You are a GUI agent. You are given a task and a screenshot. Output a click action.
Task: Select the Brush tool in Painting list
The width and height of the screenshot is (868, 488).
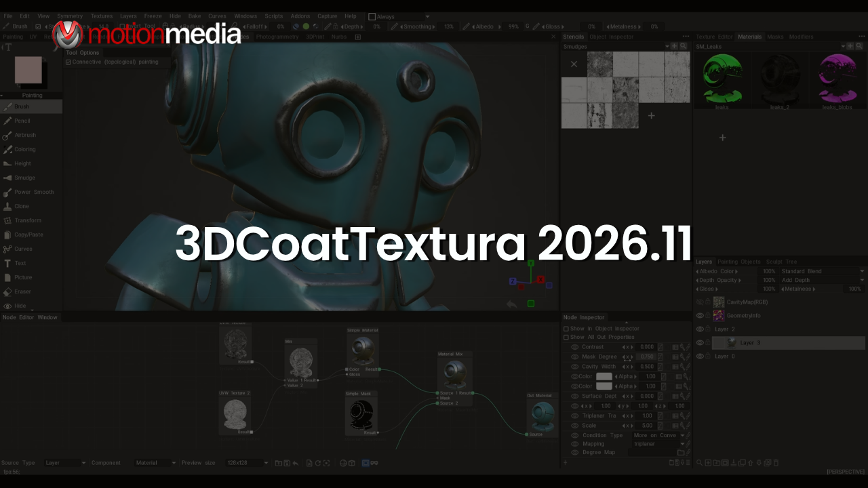(x=31, y=106)
